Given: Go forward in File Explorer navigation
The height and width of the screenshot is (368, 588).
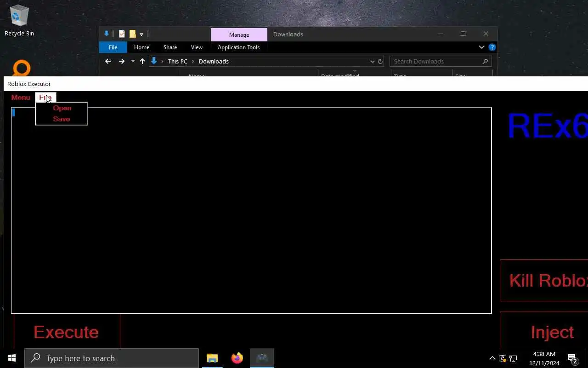Looking at the screenshot, I should coord(121,61).
